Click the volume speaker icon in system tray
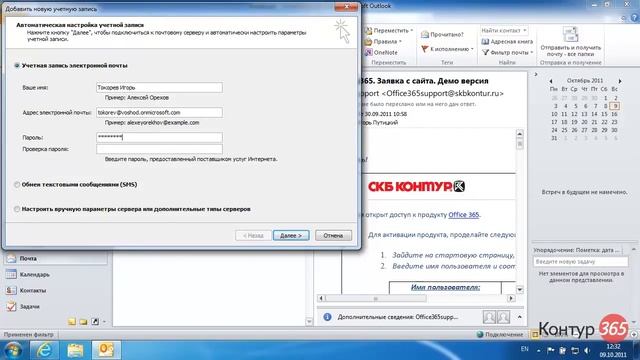This screenshot has height=360, width=640. point(587,350)
